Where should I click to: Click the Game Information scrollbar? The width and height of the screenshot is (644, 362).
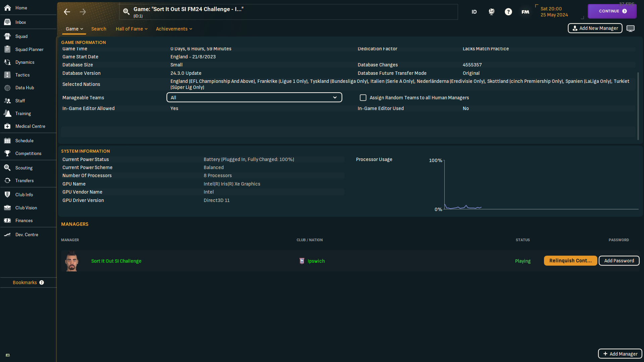click(638, 106)
